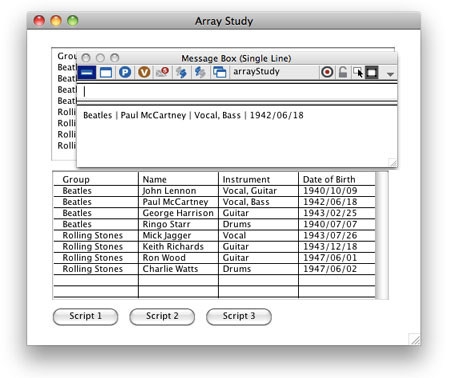Select Ron Wood cell in table
Screen dimensions: 454x378
[x=178, y=258]
